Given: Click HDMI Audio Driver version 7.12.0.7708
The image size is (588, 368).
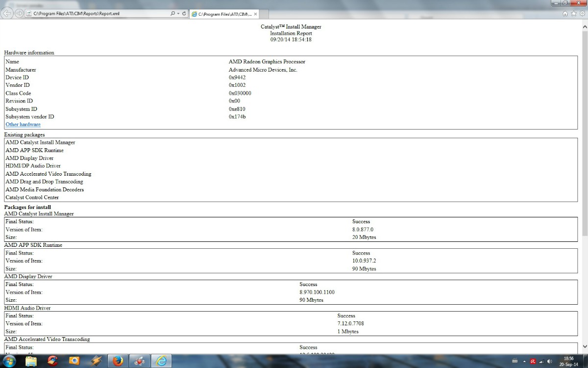Looking at the screenshot, I should (x=351, y=324).
